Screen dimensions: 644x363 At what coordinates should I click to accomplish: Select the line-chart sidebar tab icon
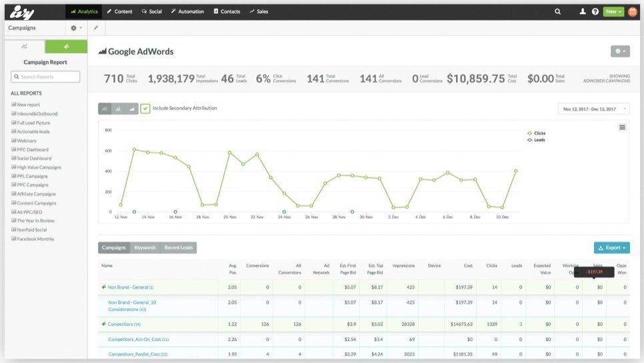(24, 47)
